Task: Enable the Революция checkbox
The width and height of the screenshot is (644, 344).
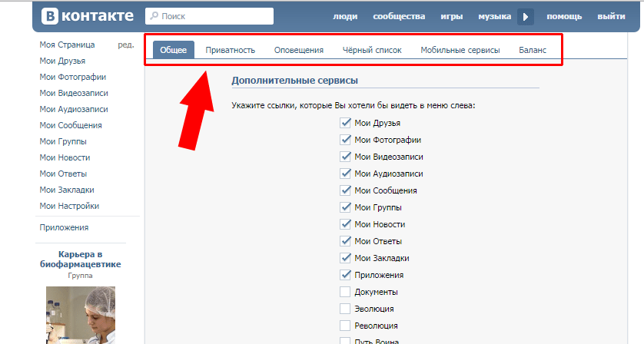Action: point(345,326)
